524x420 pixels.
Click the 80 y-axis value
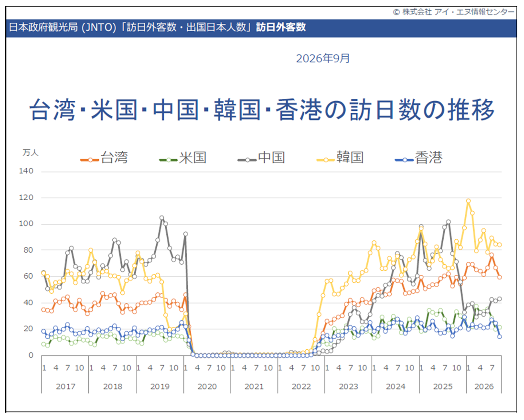[x=28, y=250]
